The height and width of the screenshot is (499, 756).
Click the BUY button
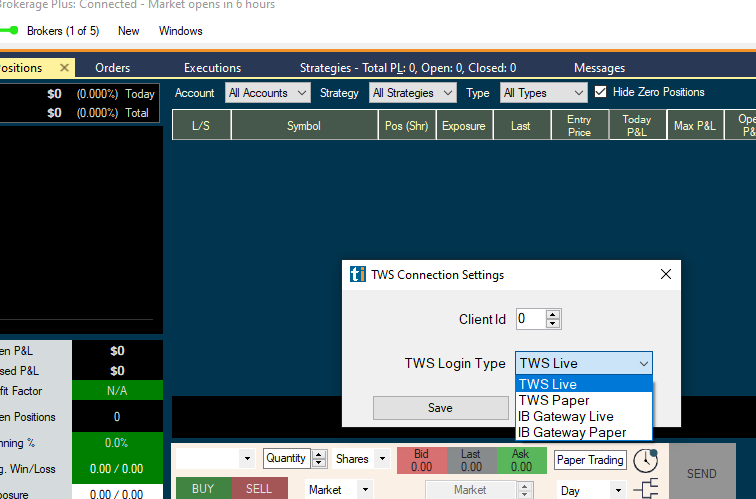point(203,488)
